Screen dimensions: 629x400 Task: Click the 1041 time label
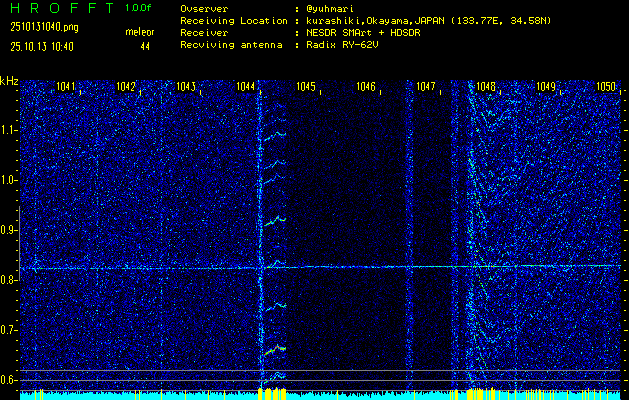(65, 86)
